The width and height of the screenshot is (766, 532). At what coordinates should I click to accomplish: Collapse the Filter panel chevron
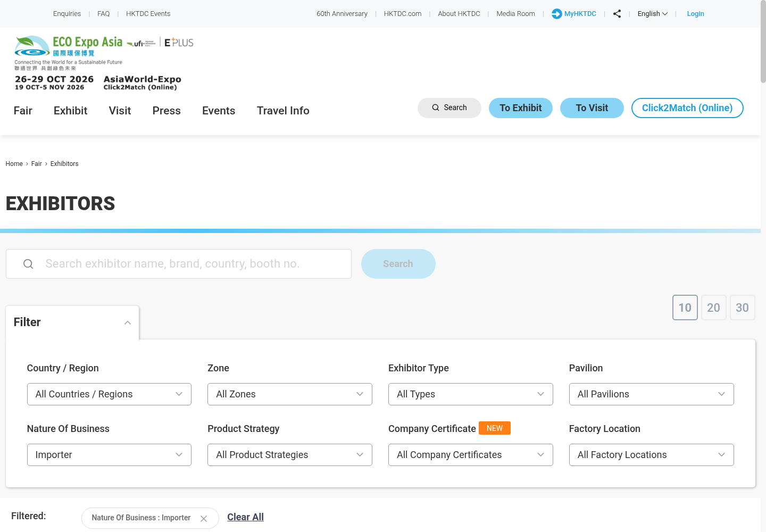pos(128,322)
